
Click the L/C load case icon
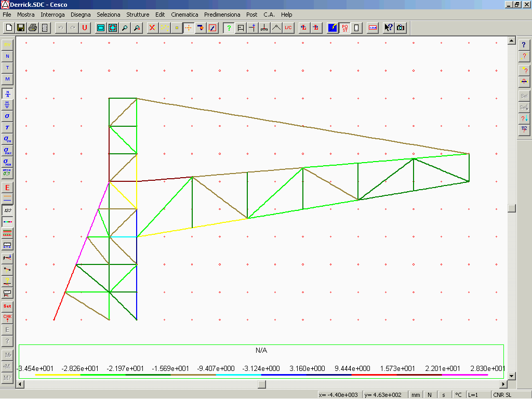point(288,28)
